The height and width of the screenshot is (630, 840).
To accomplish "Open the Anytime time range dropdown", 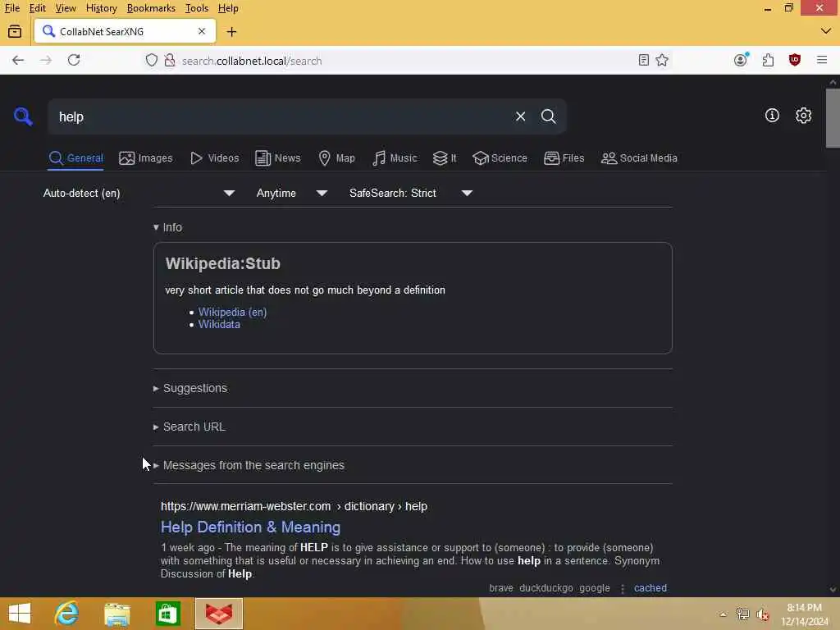I will point(291,193).
